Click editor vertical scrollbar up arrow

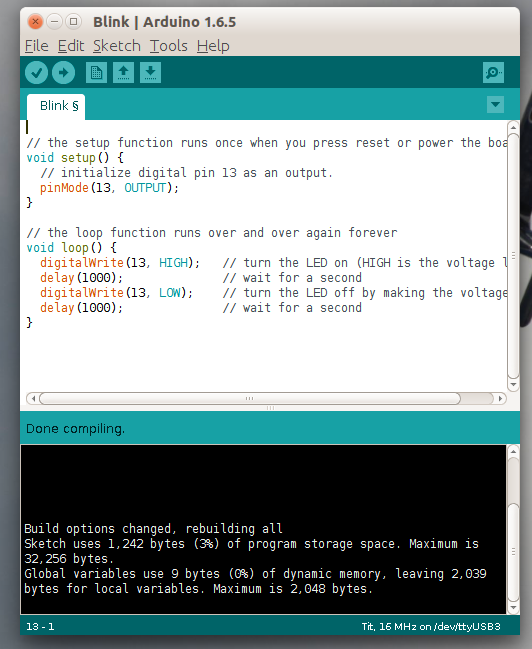click(x=513, y=127)
